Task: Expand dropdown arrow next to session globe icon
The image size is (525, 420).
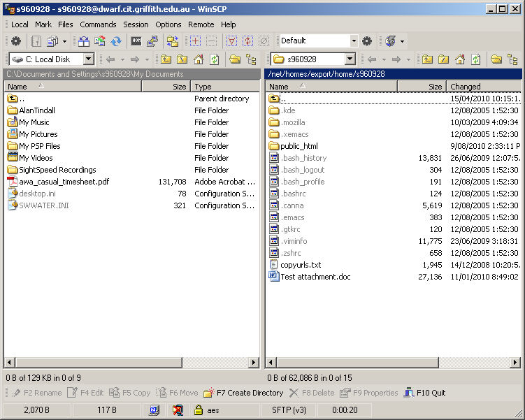Action: (x=402, y=41)
